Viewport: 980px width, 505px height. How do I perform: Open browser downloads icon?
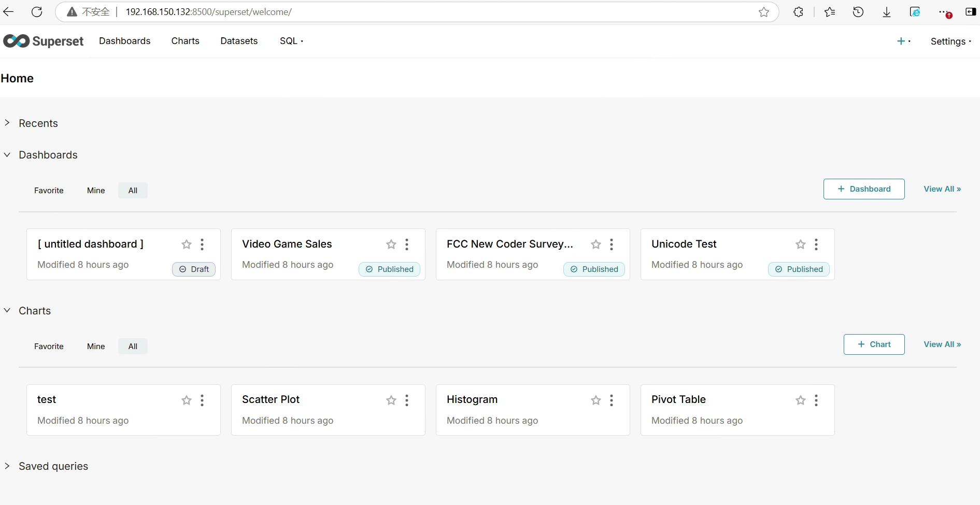pyautogui.click(x=887, y=12)
